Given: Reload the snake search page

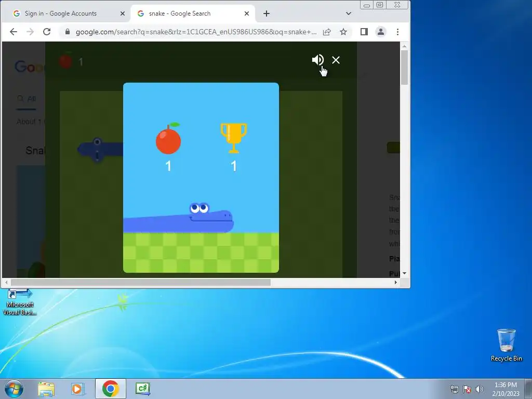Looking at the screenshot, I should (x=47, y=32).
